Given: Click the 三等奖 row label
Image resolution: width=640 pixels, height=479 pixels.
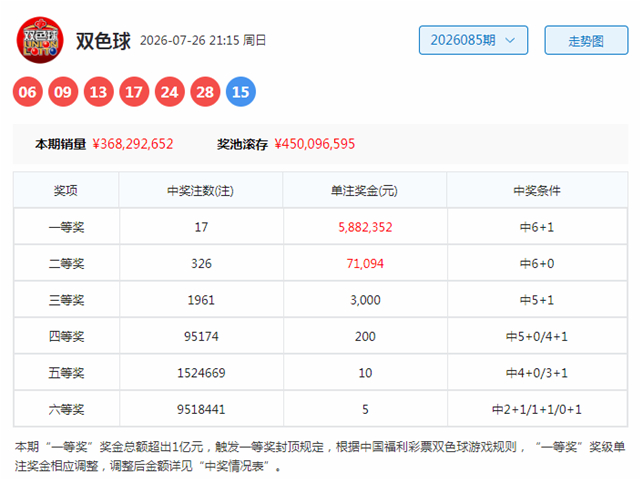Looking at the screenshot, I should [66, 300].
